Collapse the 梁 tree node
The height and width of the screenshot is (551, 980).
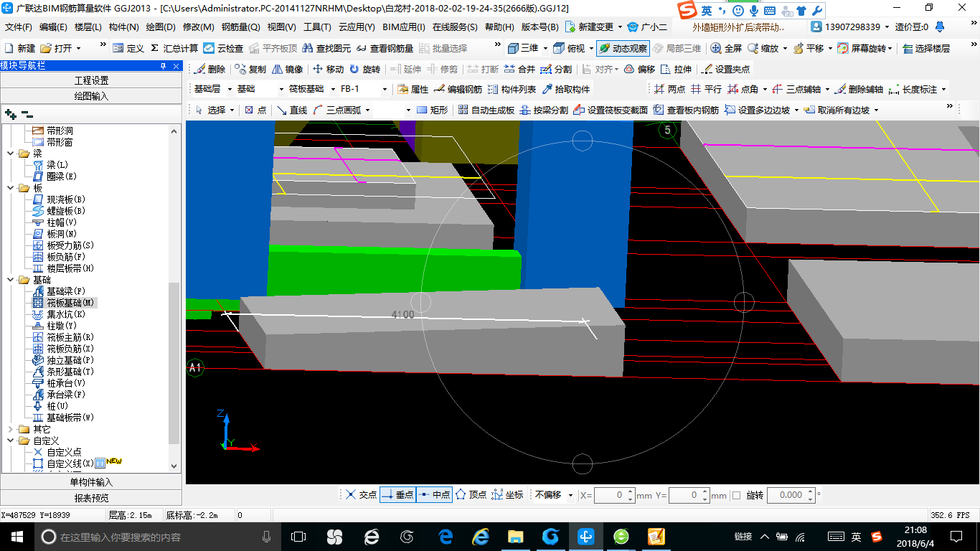coord(10,154)
